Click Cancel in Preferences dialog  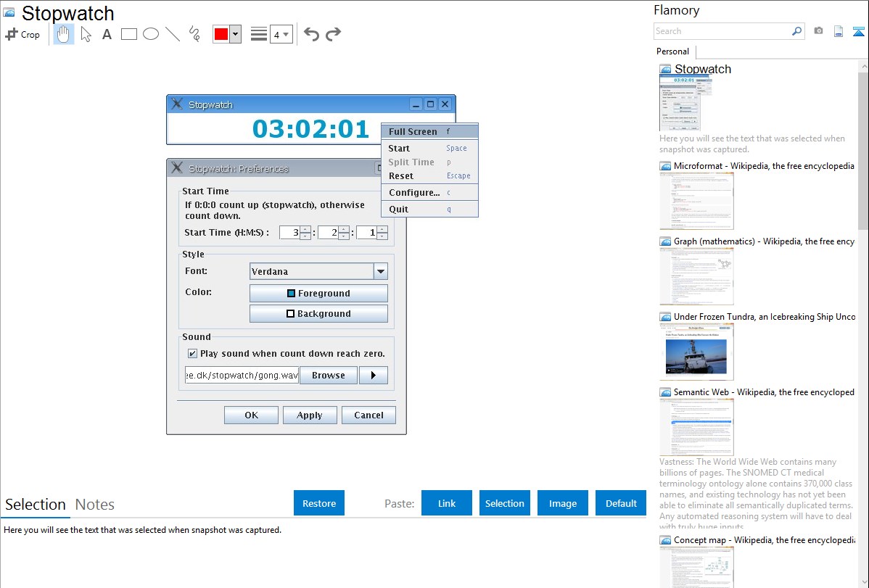[368, 415]
